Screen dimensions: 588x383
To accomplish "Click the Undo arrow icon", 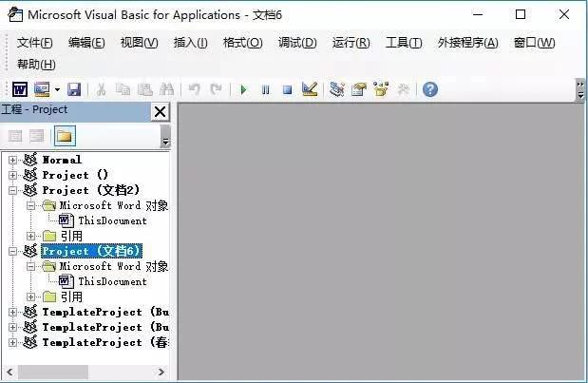I will 194,89.
